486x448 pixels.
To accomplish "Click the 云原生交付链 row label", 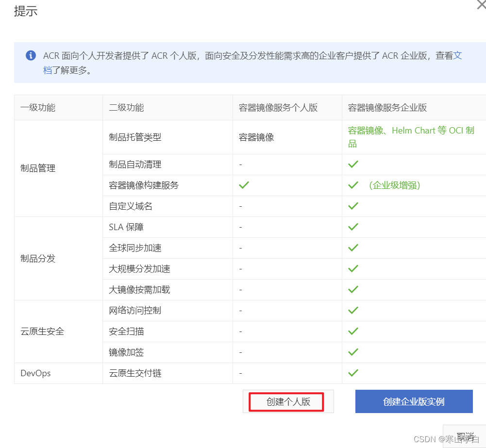I will pos(135,373).
